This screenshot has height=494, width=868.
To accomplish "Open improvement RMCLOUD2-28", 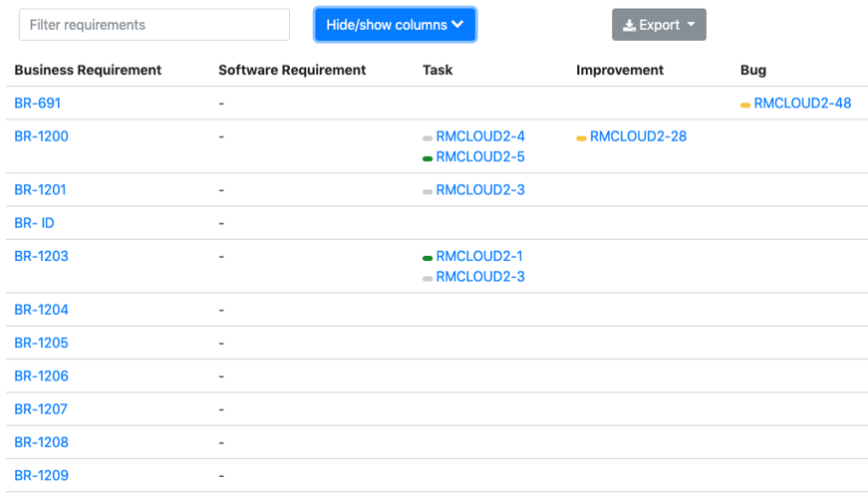I will tap(638, 136).
